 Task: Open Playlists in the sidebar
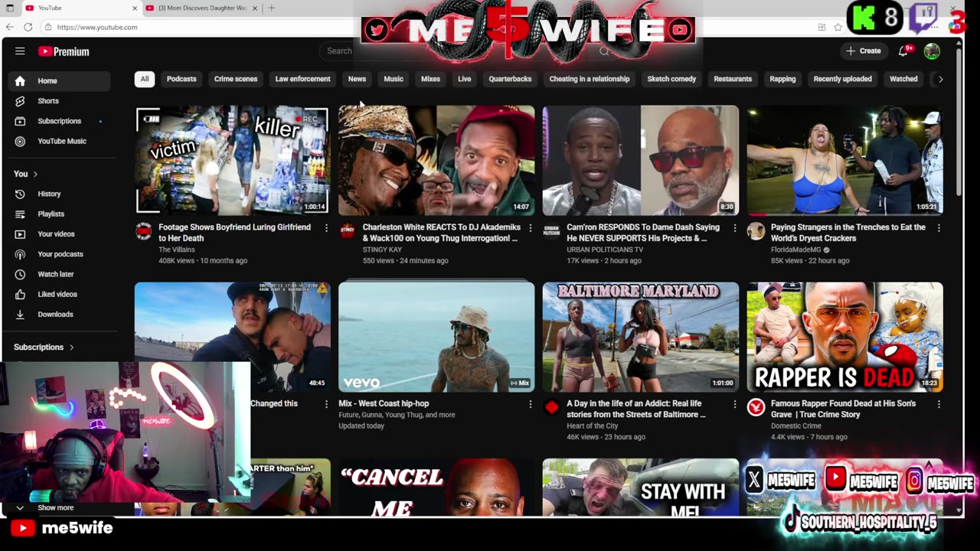pyautogui.click(x=60, y=214)
